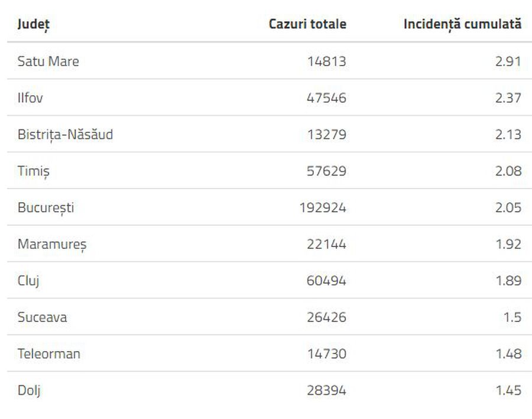Click the Bistrița-Năsăud county name
532x419 pixels.
pyautogui.click(x=65, y=135)
